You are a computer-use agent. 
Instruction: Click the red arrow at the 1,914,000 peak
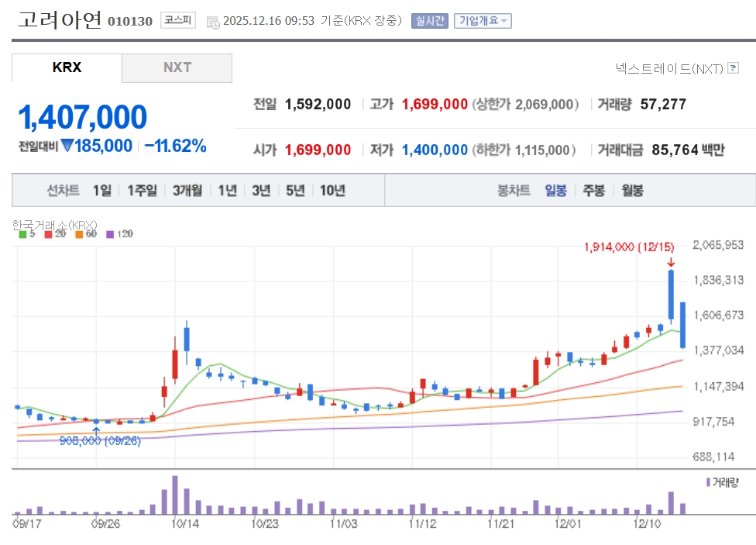(670, 263)
